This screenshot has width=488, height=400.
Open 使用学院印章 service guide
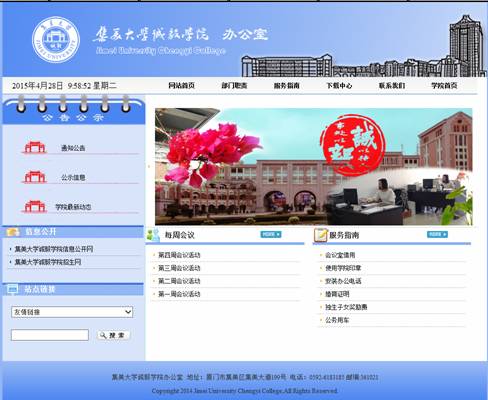(x=343, y=268)
